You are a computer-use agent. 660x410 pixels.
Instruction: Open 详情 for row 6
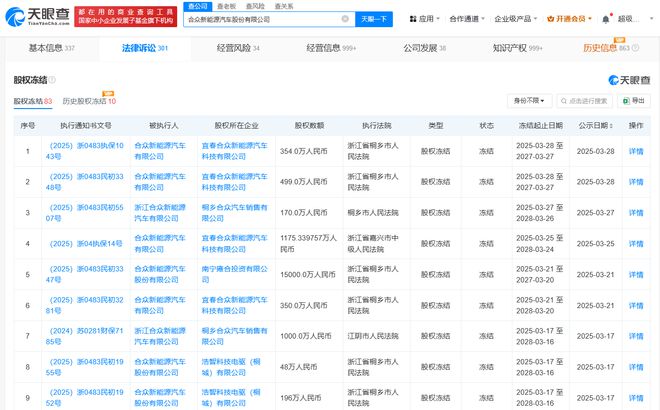[x=636, y=305]
